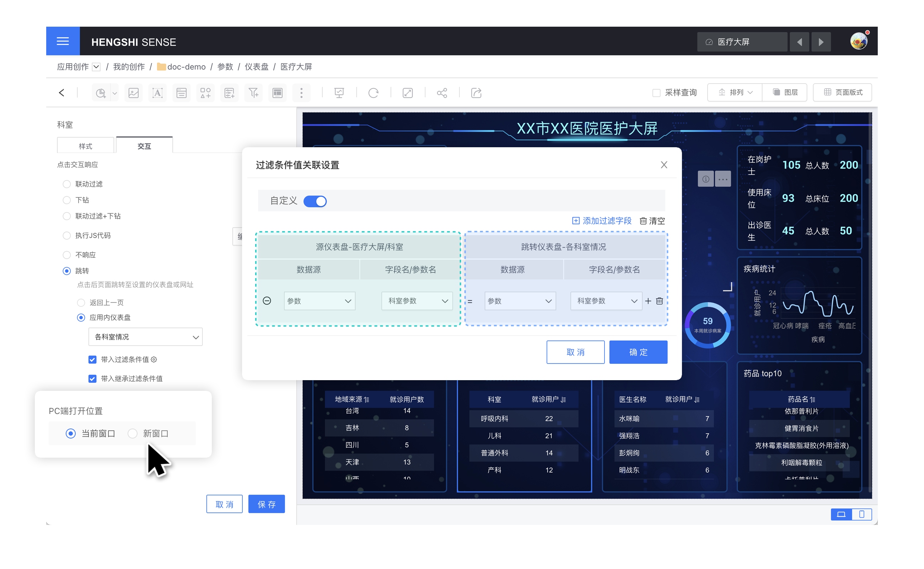Open 参数 breadcrumb
This screenshot has width=924, height=569.
point(225,67)
